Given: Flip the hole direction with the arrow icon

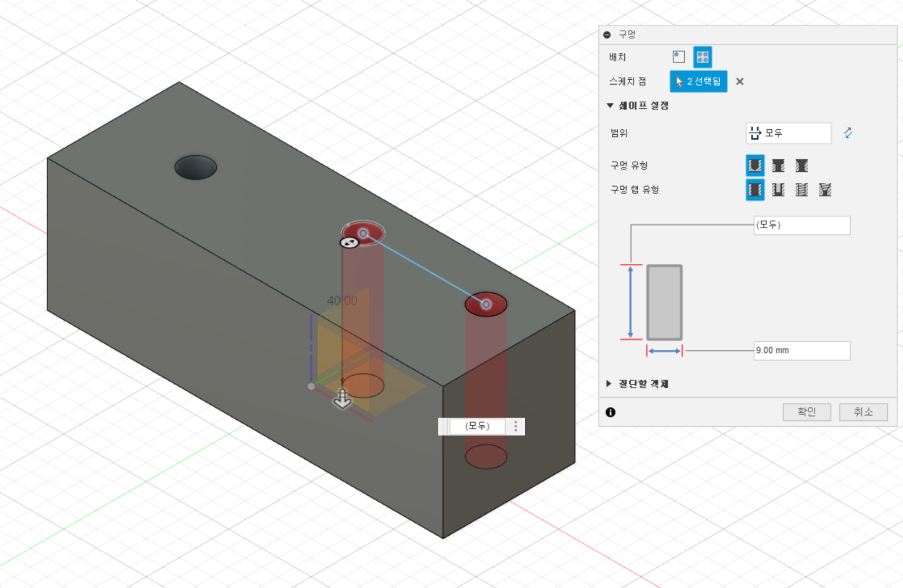Looking at the screenshot, I should pyautogui.click(x=848, y=133).
